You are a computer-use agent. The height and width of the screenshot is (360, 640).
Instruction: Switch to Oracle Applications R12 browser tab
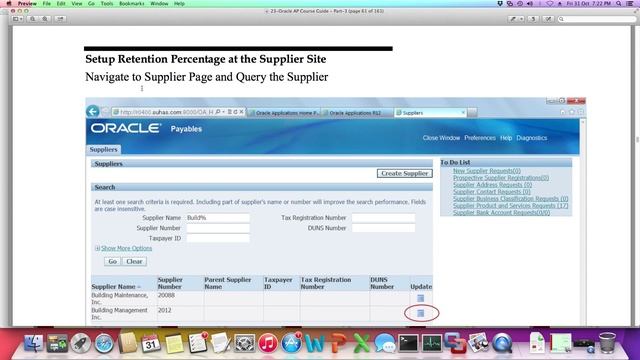(x=356, y=113)
